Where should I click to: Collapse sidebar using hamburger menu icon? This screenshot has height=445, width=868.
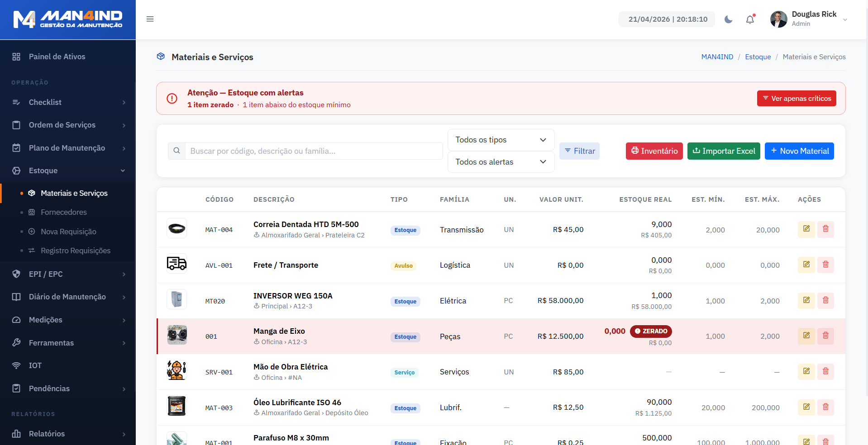tap(150, 19)
